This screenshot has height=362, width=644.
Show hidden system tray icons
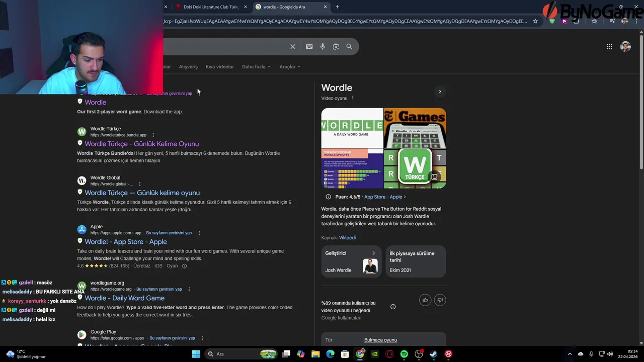click(570, 354)
